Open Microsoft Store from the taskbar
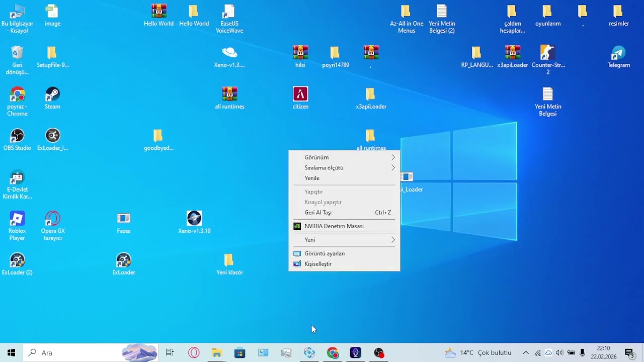The height and width of the screenshot is (362, 644). (240, 353)
